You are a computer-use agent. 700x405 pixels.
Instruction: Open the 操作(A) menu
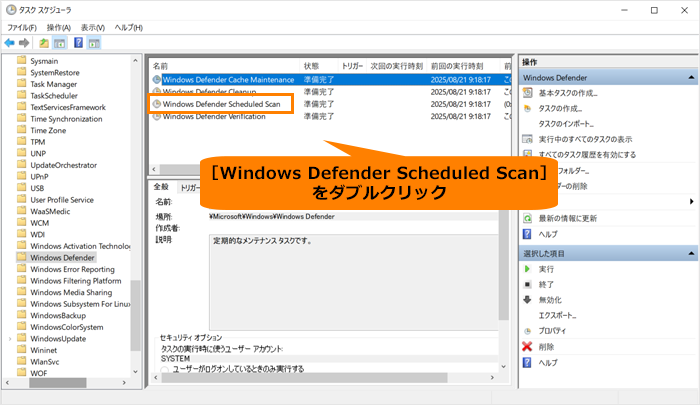(x=59, y=28)
